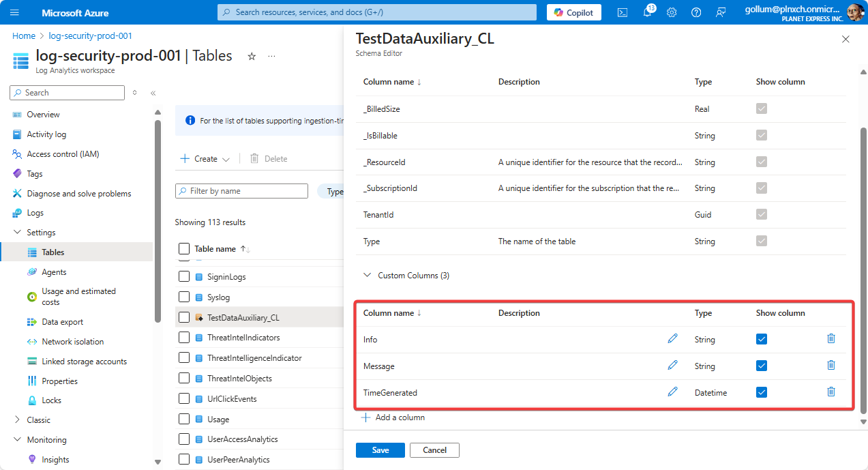The image size is (868, 470).
Task: Collapse the Custom Columns section
Action: pyautogui.click(x=367, y=275)
